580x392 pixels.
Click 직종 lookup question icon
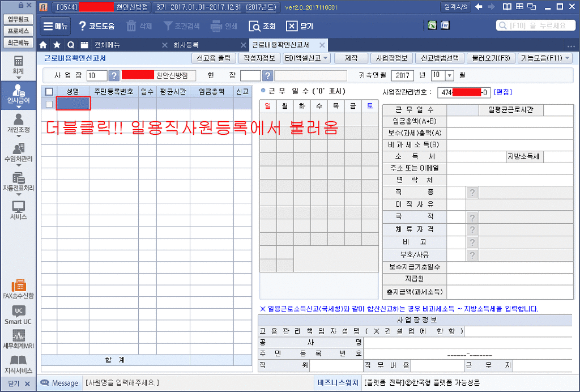pos(472,193)
